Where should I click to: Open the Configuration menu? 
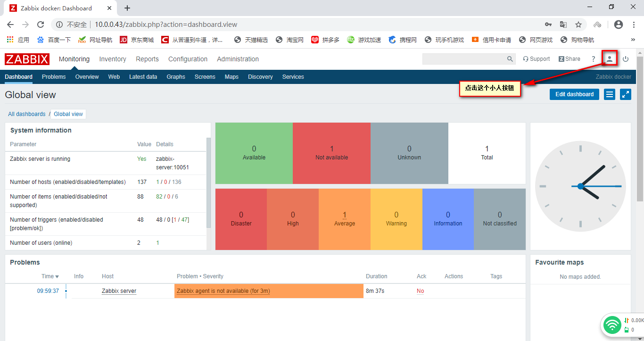click(x=188, y=59)
